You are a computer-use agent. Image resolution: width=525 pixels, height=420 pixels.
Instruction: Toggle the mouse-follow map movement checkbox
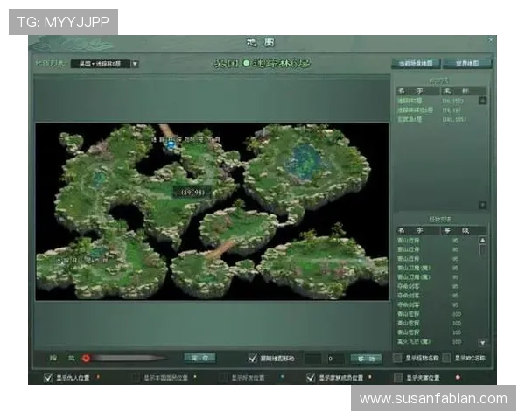point(253,358)
